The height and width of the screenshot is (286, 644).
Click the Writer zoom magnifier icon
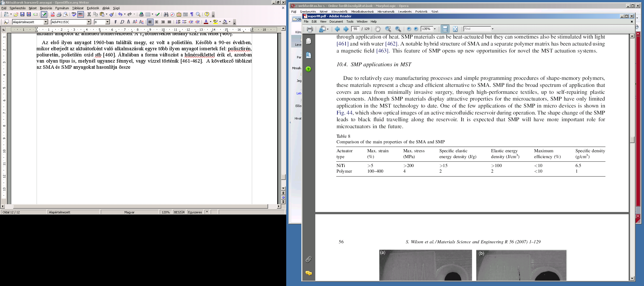pos(198,14)
